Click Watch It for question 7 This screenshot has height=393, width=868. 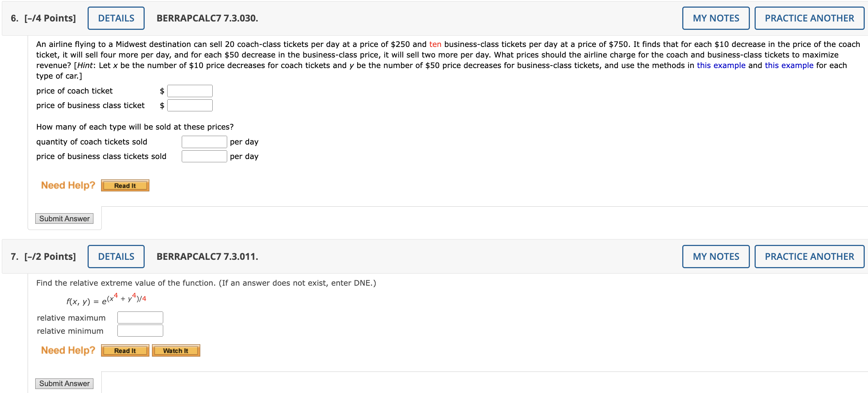click(x=176, y=350)
